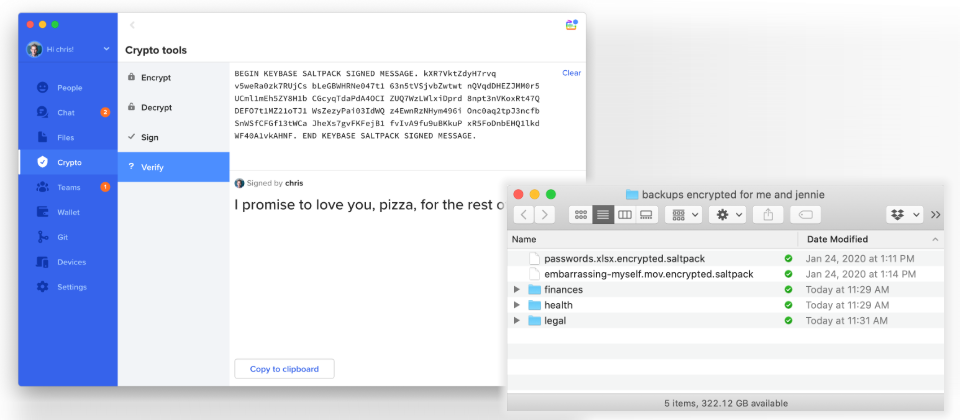This screenshot has height=420, width=960.
Task: Open the Wallet section
Action: 68,212
